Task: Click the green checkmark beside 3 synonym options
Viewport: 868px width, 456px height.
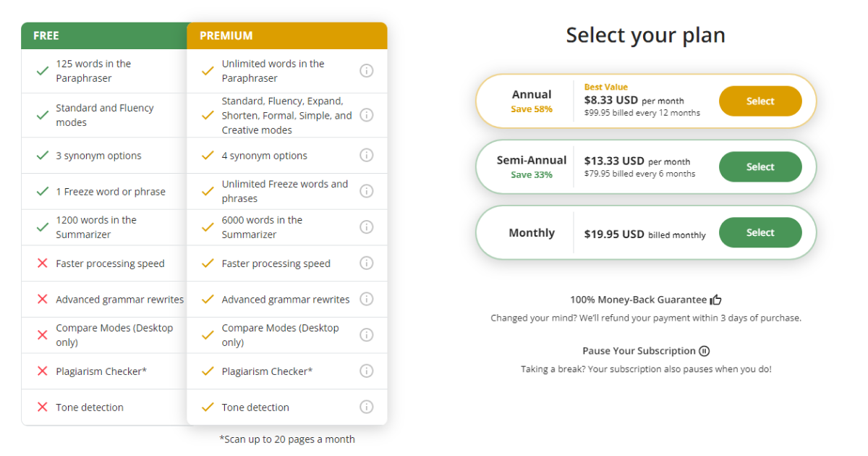Action: click(43, 156)
